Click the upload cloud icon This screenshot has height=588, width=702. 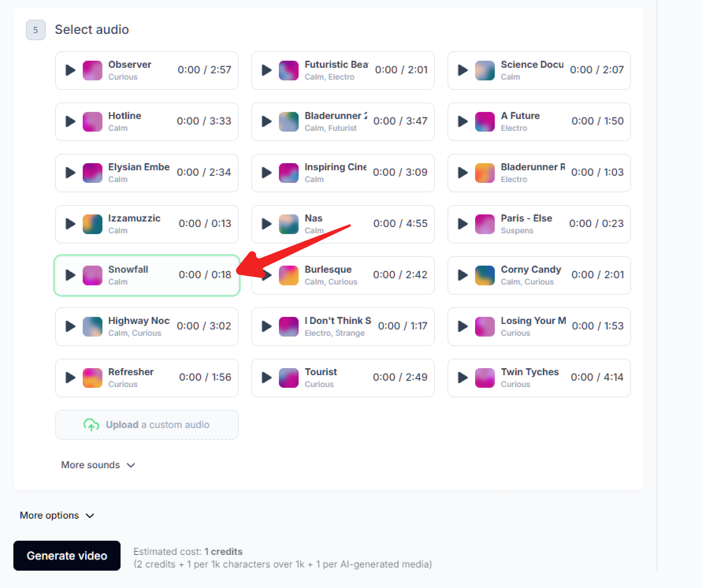91,425
